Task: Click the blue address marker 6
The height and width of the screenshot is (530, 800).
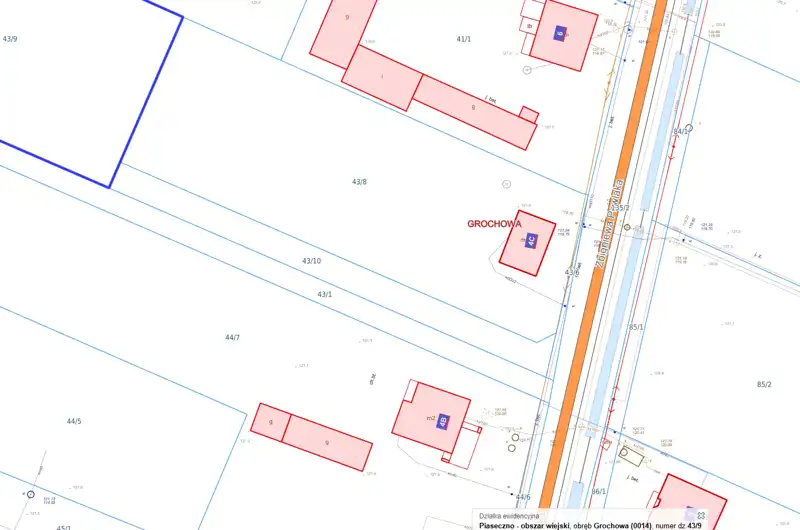Action: pos(560,32)
